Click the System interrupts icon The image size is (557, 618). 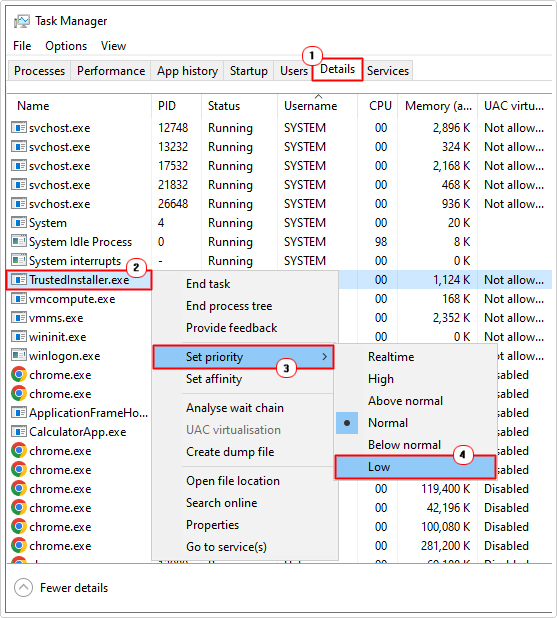(19, 260)
